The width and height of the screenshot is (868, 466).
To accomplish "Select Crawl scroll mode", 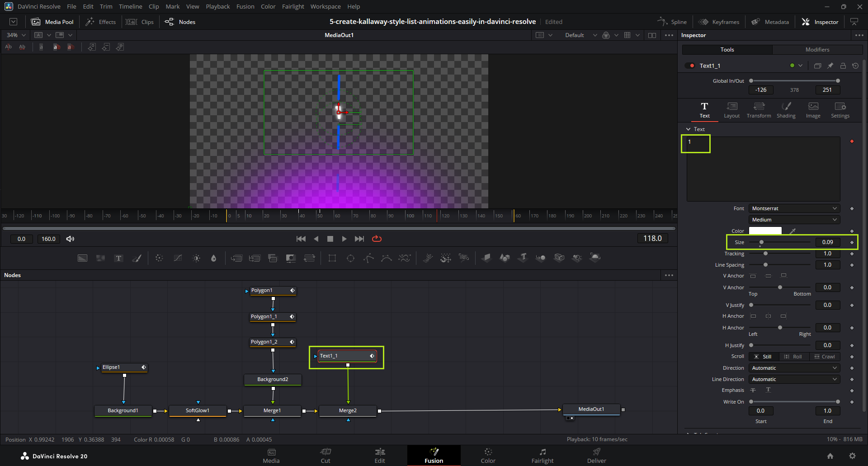I will coord(825,357).
